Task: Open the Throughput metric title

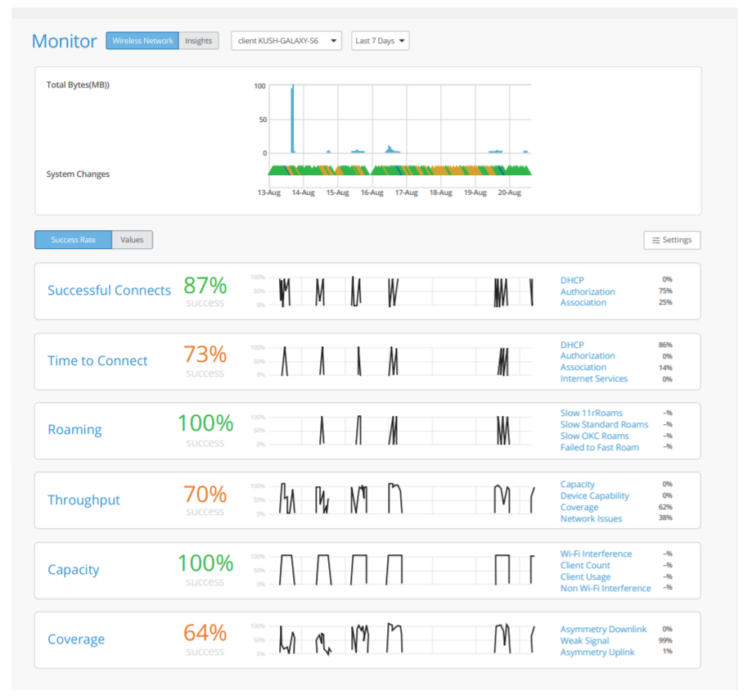Action: (84, 499)
